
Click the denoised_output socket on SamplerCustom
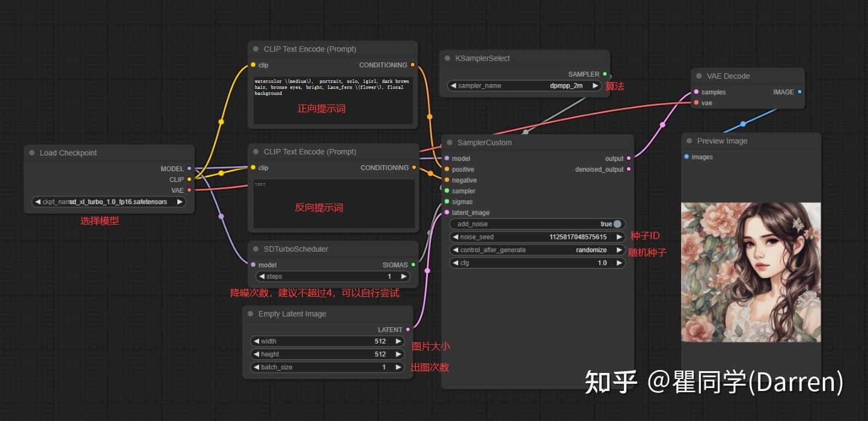point(629,169)
